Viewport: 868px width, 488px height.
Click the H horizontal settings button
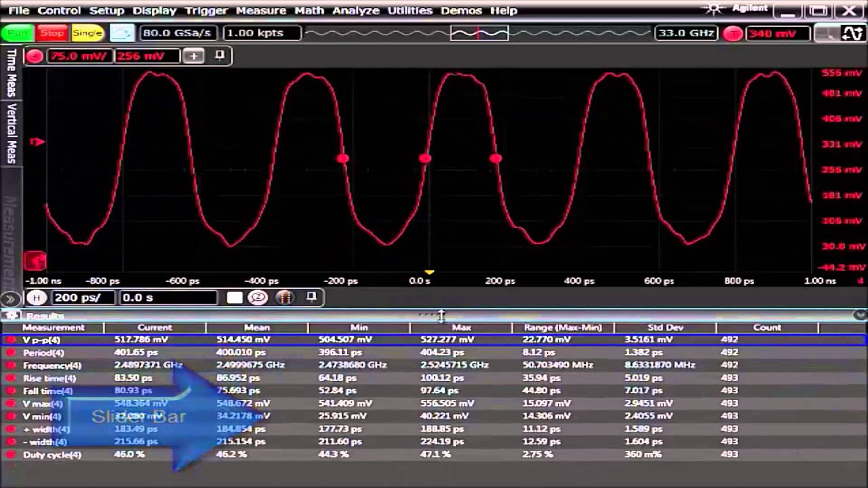click(x=37, y=298)
